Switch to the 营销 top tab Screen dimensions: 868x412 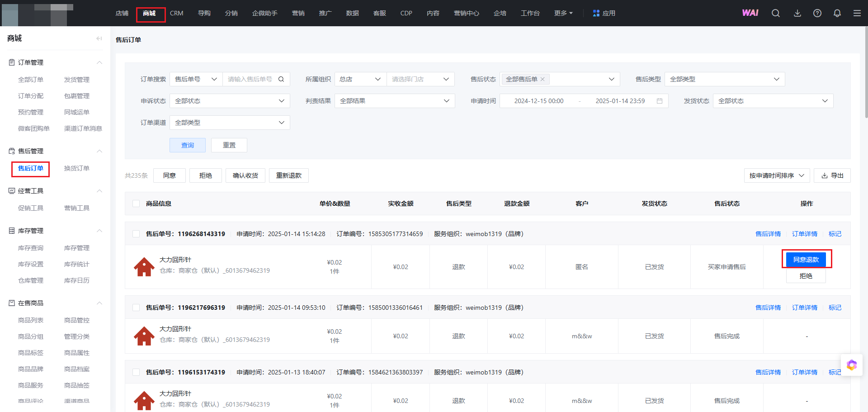coord(298,13)
